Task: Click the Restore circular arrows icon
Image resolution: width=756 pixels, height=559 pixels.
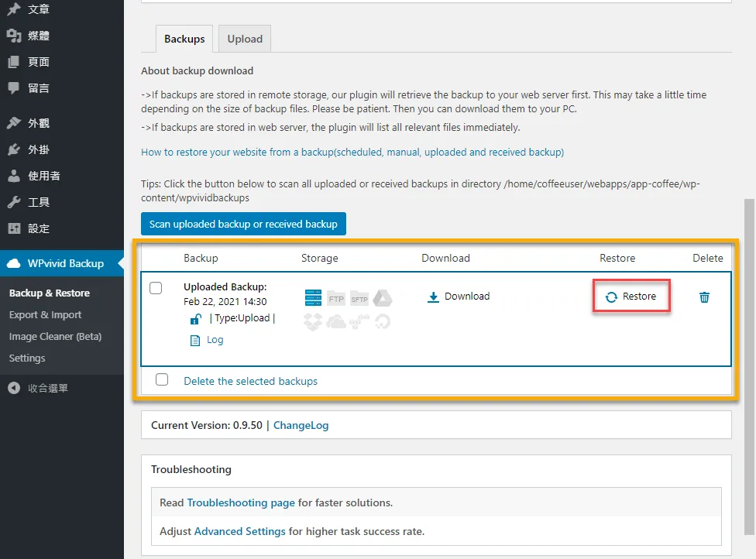Action: pyautogui.click(x=611, y=297)
